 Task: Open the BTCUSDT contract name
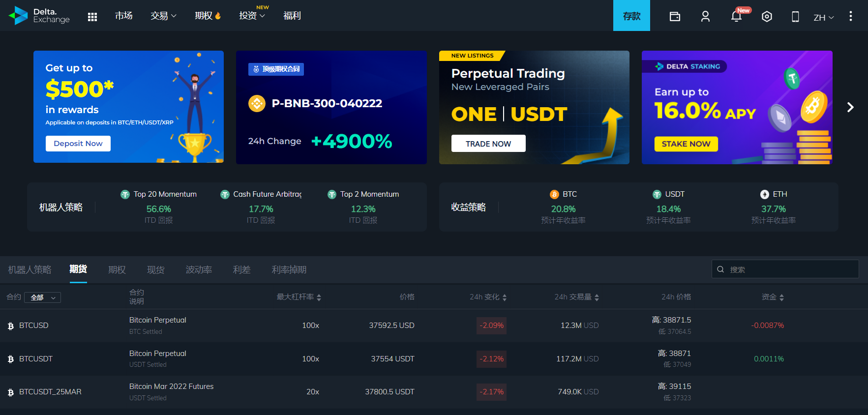pos(36,359)
